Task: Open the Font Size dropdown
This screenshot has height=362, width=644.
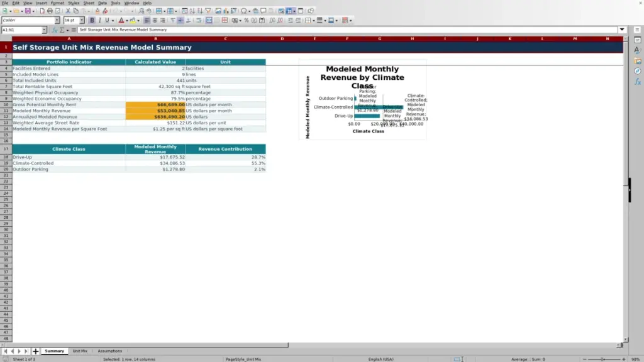Action: (x=82, y=20)
